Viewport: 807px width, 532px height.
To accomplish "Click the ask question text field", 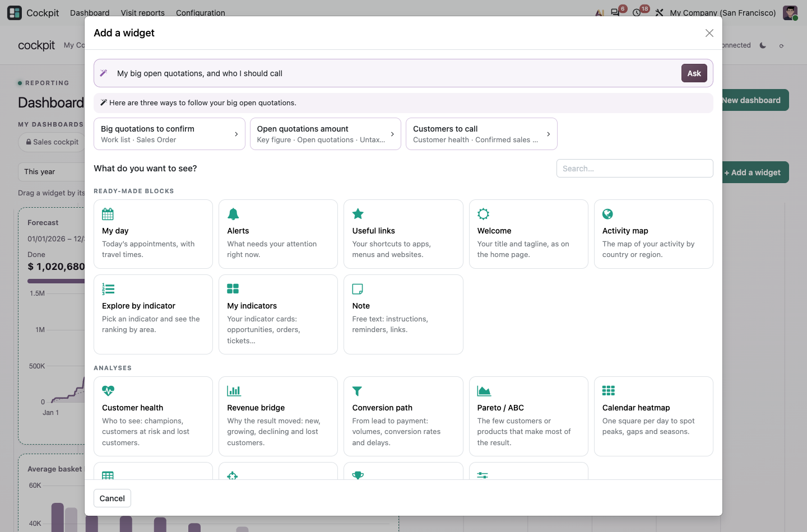I will 395,73.
